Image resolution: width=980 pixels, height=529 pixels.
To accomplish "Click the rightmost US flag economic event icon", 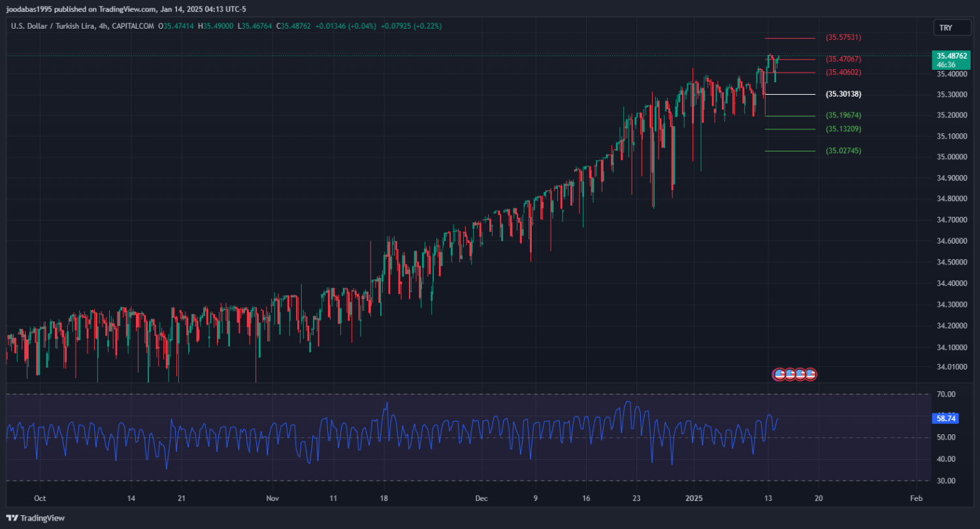I will pyautogui.click(x=811, y=374).
